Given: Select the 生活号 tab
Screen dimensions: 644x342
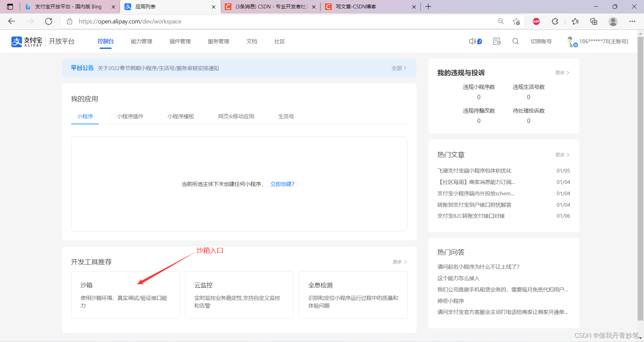Looking at the screenshot, I should pos(286,116).
